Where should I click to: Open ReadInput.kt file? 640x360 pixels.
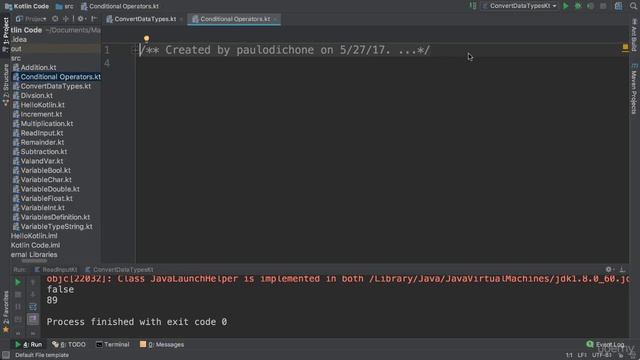click(42, 133)
